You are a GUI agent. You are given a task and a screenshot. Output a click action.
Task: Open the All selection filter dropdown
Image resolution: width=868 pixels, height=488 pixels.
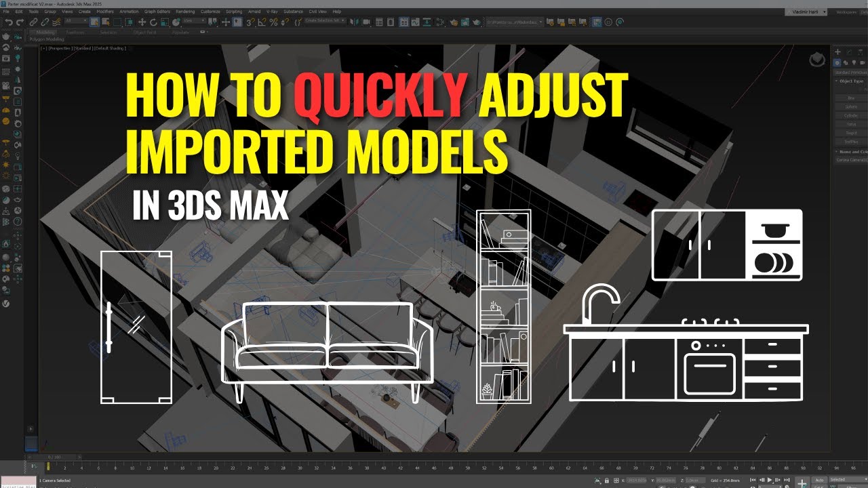pyautogui.click(x=76, y=22)
